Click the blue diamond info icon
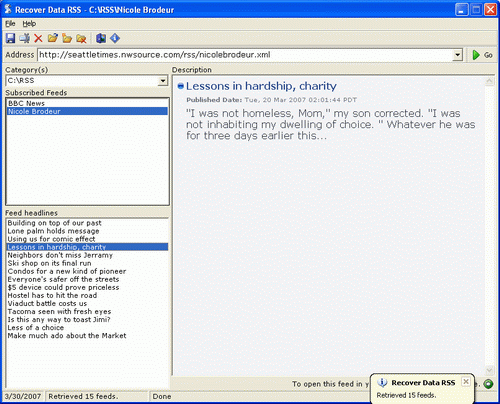The width and height of the screenshot is (500, 404). pyautogui.click(x=115, y=38)
